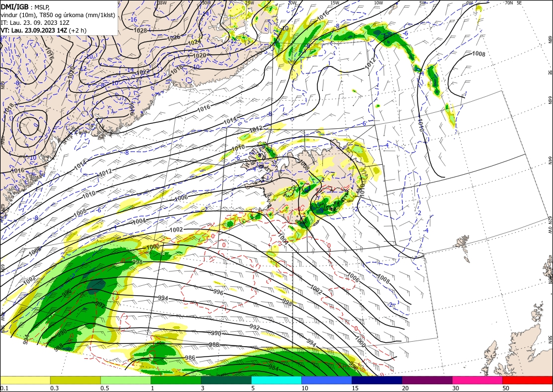Click the 10W longitude label
This screenshot has height=392, width=553.
(x=378, y=3)
